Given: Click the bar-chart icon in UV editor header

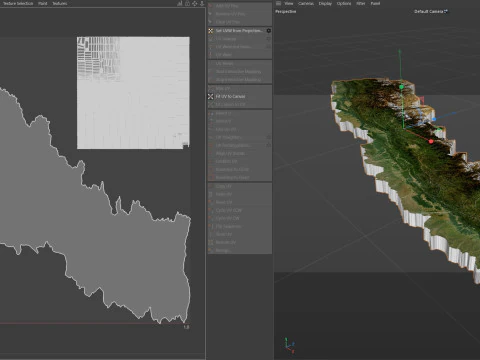Looking at the screenshot, I should [180, 4].
